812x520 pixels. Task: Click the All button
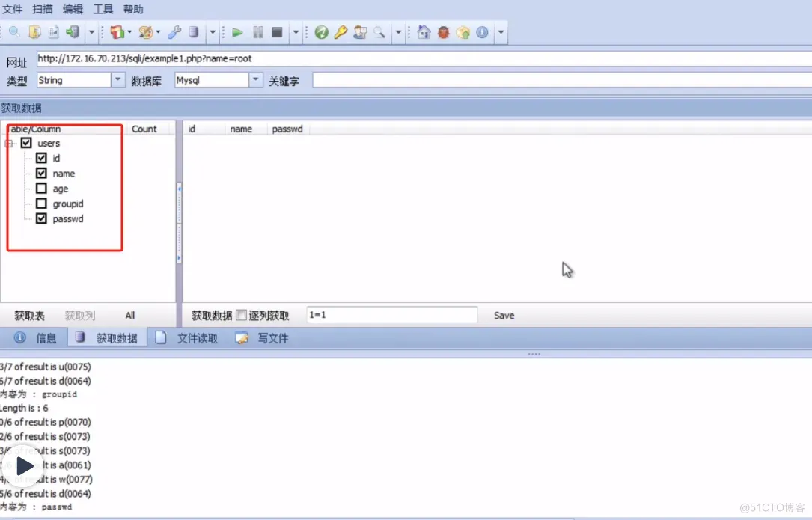click(130, 316)
